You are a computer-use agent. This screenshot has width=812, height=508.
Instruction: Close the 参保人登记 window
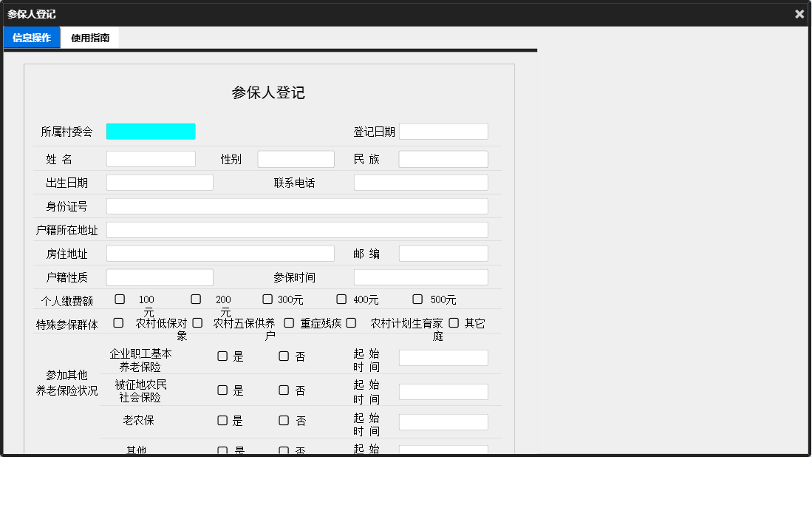click(799, 13)
